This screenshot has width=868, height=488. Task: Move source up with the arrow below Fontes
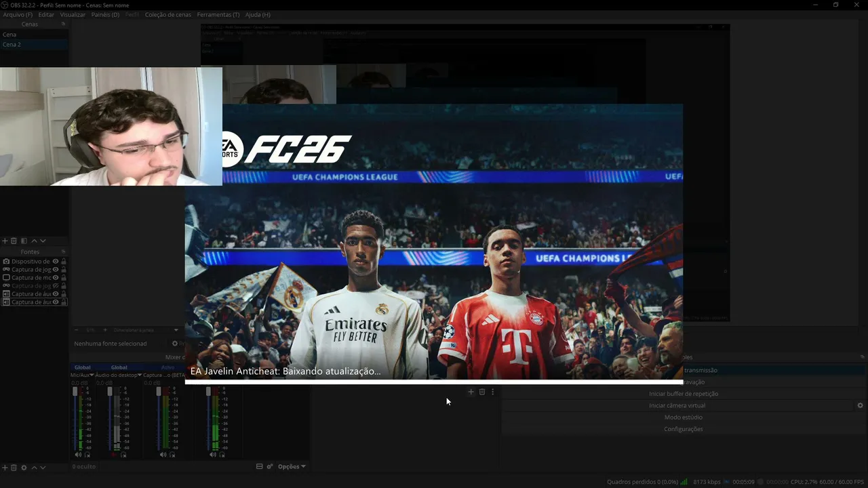[34, 467]
